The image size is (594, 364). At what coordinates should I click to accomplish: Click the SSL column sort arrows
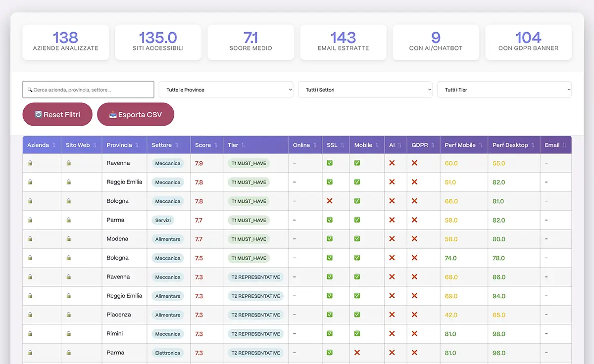tap(342, 145)
